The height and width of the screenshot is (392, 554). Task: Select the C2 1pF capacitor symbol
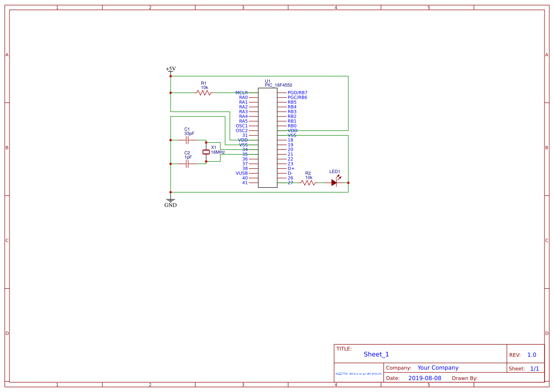pyautogui.click(x=188, y=163)
